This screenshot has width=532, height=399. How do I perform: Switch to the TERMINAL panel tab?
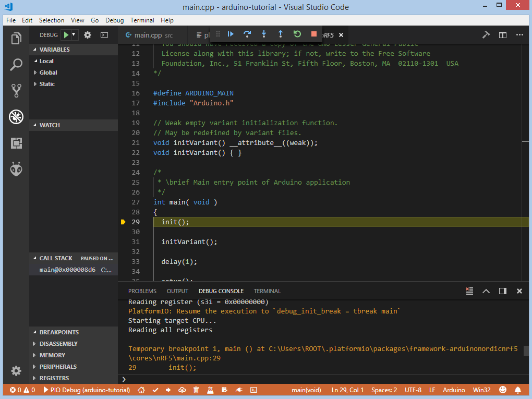267,291
